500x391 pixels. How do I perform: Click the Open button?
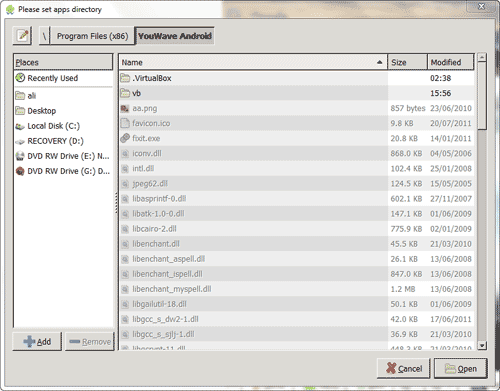point(461,368)
